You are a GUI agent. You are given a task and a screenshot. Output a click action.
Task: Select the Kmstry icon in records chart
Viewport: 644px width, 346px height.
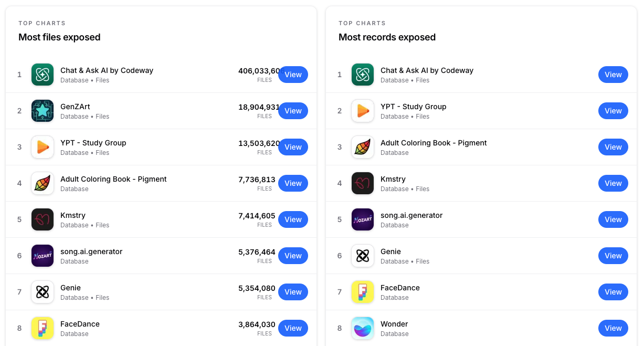[x=363, y=183]
